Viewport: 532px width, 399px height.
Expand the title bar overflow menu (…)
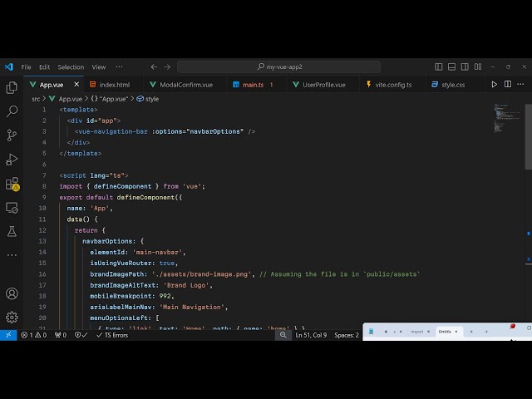[119, 66]
